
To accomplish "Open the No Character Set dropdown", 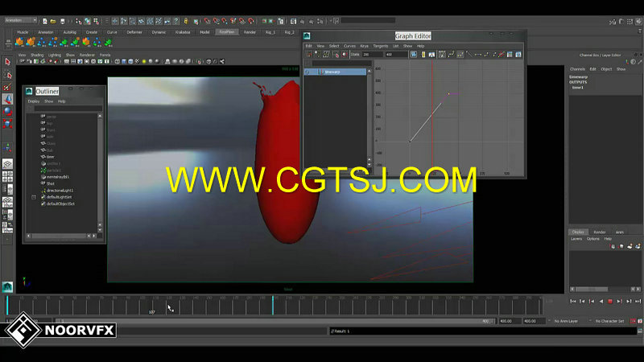I will [x=609, y=321].
